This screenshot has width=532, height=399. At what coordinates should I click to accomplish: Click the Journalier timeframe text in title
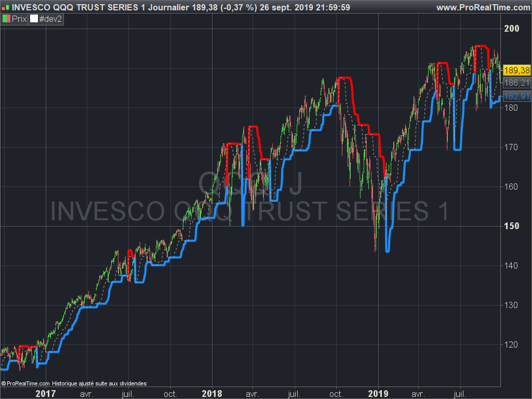168,7
